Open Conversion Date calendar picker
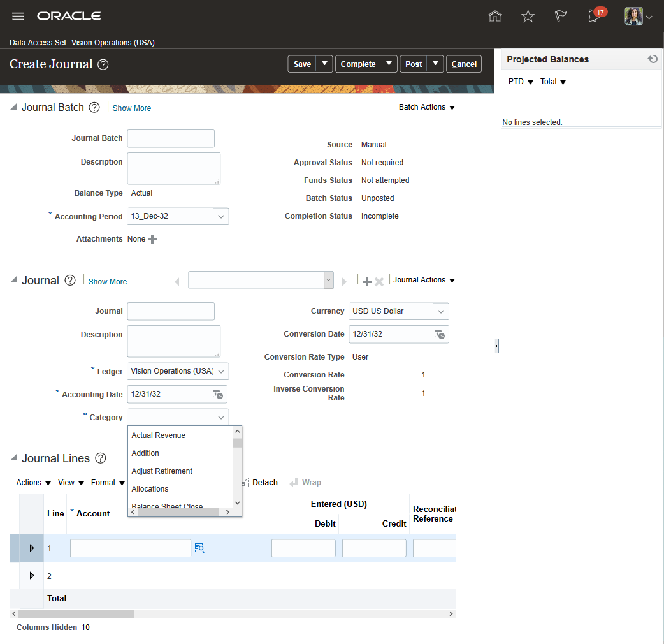This screenshot has height=644, width=664. tap(439, 334)
